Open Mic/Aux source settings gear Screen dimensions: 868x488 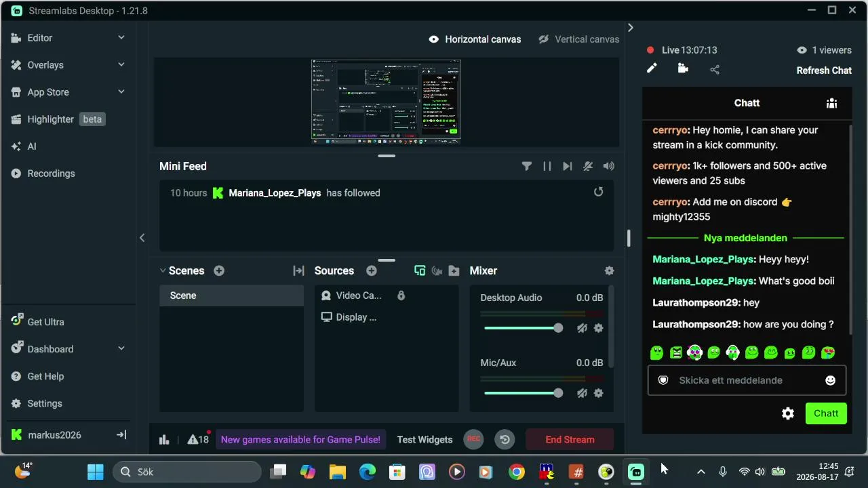click(598, 393)
